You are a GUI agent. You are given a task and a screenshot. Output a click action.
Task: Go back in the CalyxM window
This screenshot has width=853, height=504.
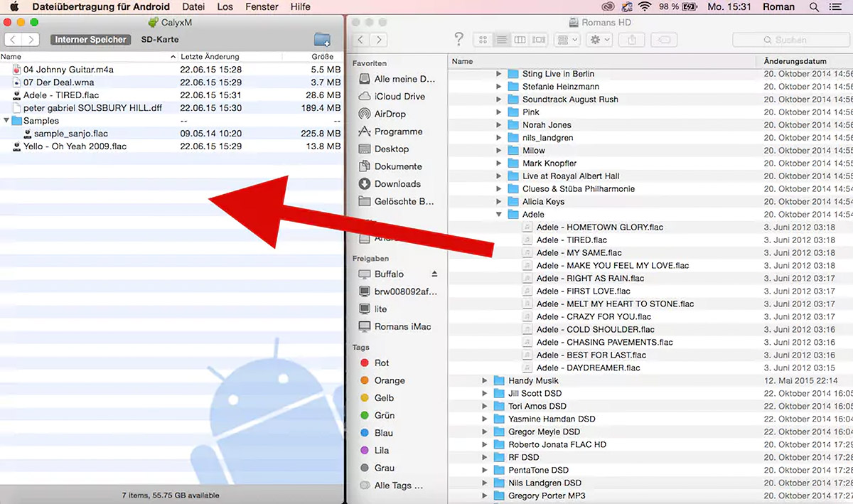pos(14,40)
